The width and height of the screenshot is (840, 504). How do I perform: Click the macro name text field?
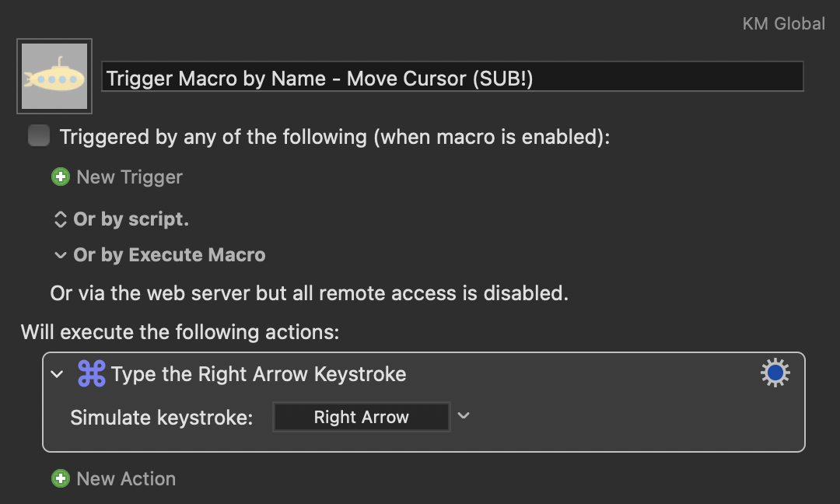click(x=453, y=76)
